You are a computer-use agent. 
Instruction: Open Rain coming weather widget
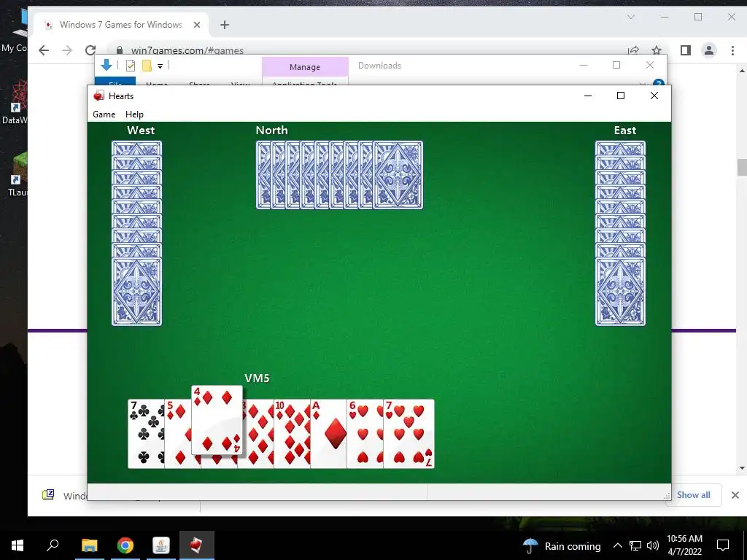562,545
